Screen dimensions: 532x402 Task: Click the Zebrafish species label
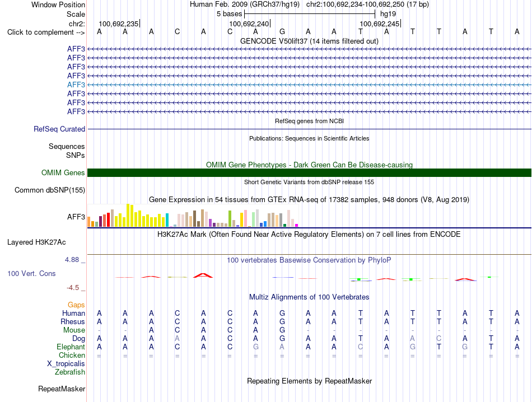point(70,372)
